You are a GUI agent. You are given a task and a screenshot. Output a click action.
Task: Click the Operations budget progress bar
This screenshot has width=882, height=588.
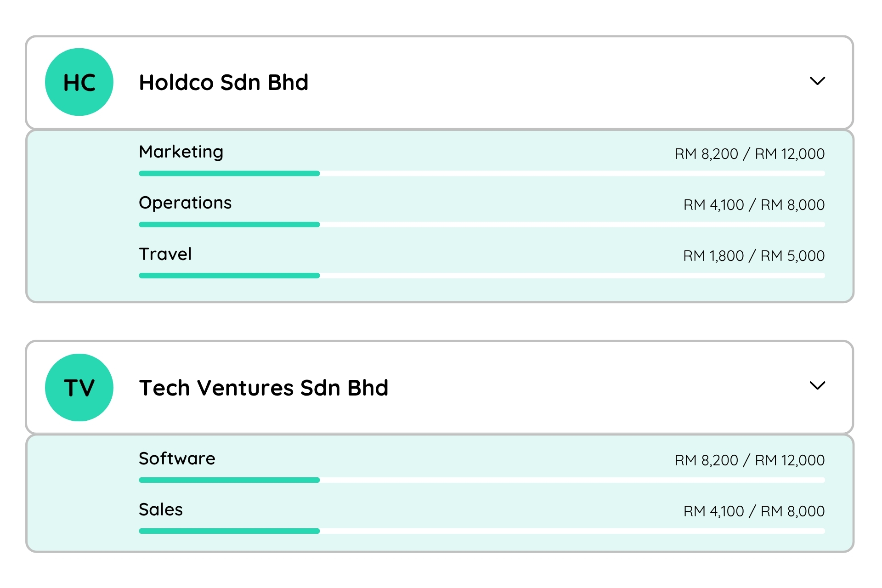click(481, 225)
